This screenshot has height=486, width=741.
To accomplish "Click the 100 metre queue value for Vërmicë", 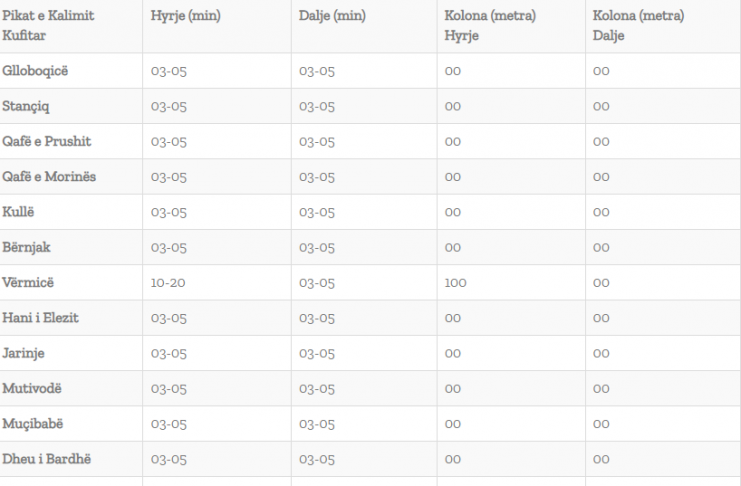I will [x=455, y=283].
